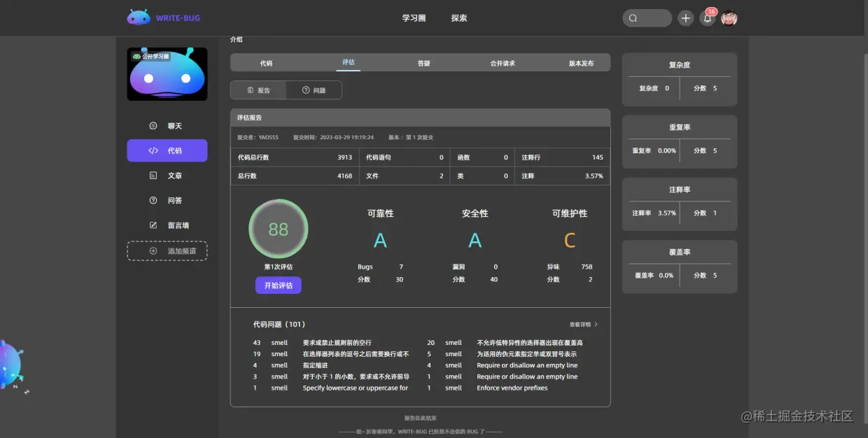Switch to the 问题 issues view

(314, 90)
